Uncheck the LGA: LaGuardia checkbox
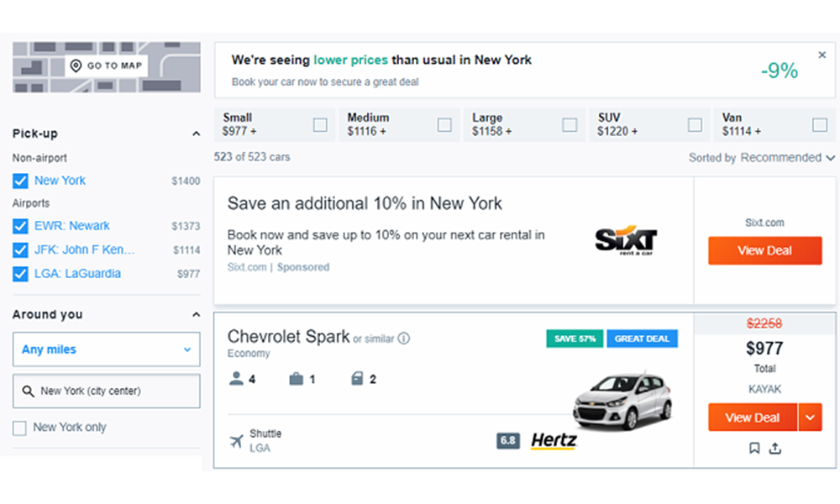 pyautogui.click(x=21, y=274)
